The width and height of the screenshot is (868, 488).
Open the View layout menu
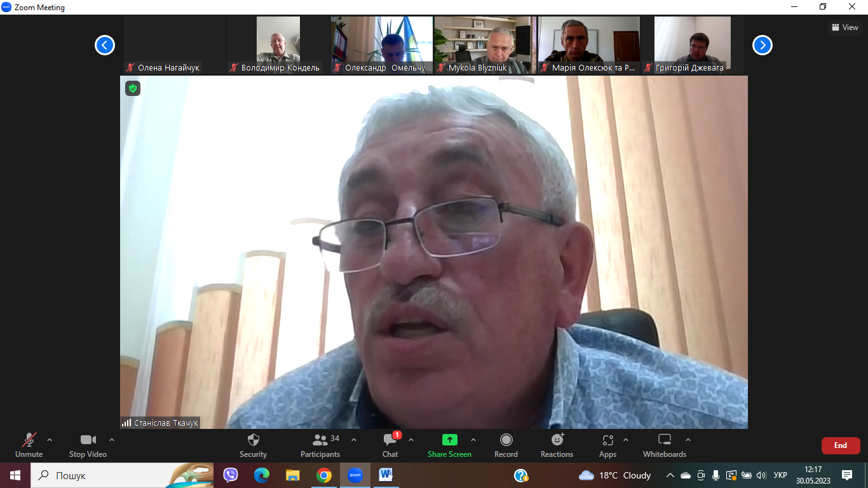845,27
